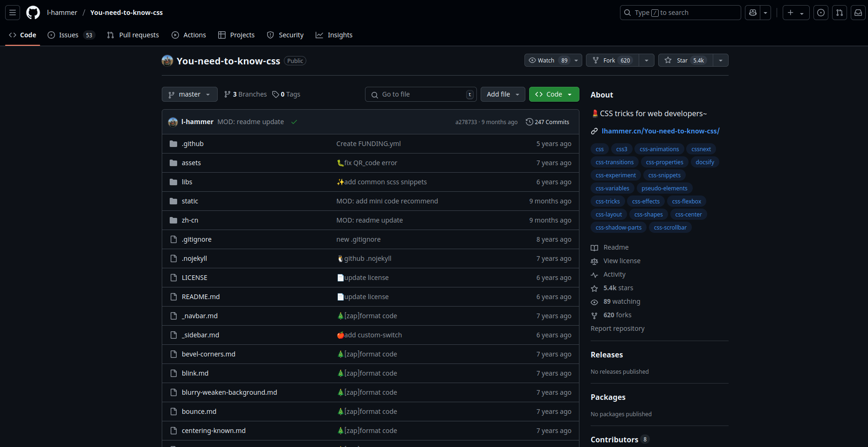Click the assets folder icon

click(173, 163)
